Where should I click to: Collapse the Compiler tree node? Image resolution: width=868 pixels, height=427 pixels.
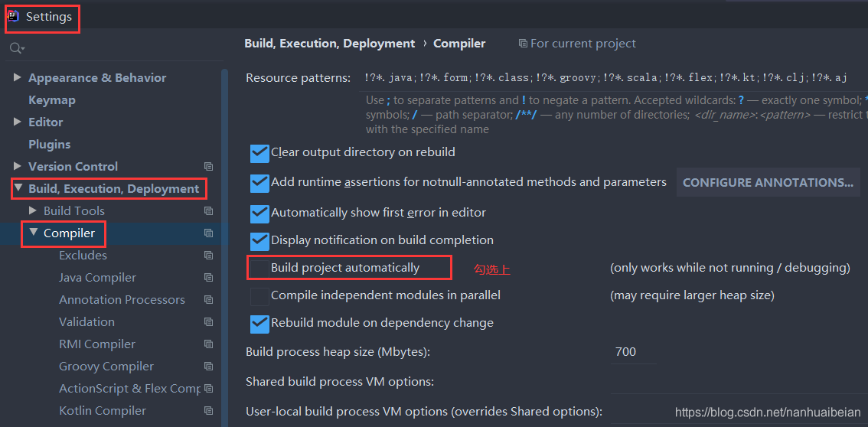tap(33, 233)
